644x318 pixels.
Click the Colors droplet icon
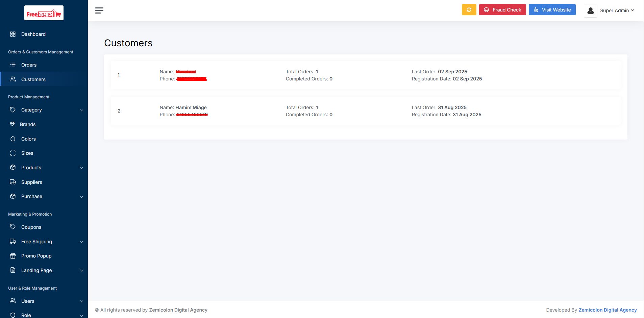click(x=13, y=139)
